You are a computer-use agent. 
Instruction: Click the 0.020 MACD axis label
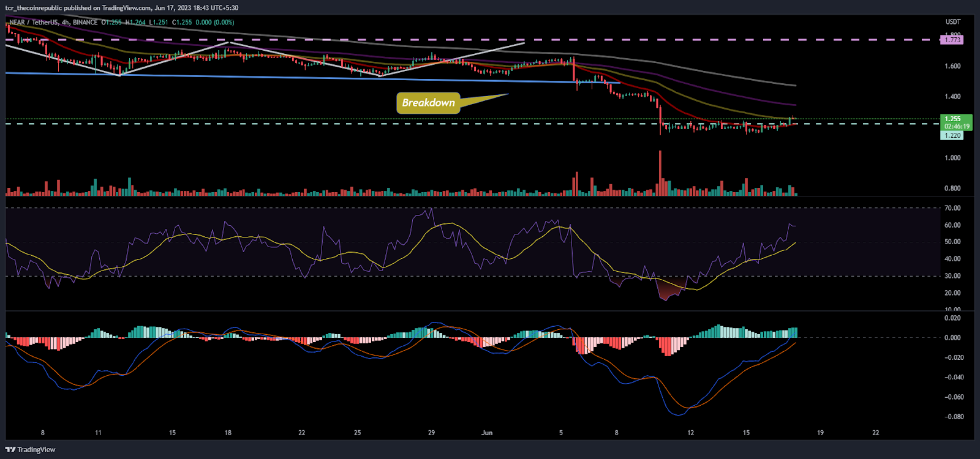952,318
